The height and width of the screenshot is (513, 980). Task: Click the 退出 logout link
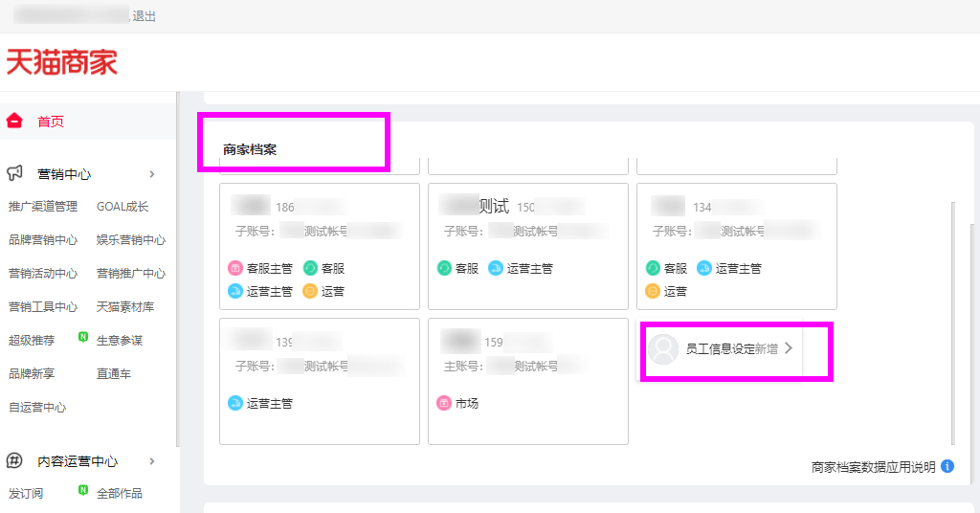tap(144, 16)
